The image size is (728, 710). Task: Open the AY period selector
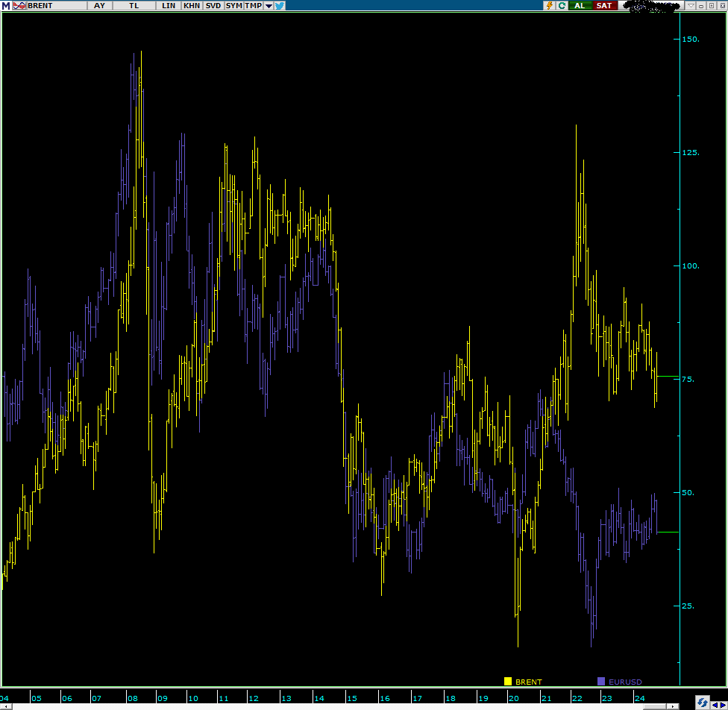click(x=99, y=5)
